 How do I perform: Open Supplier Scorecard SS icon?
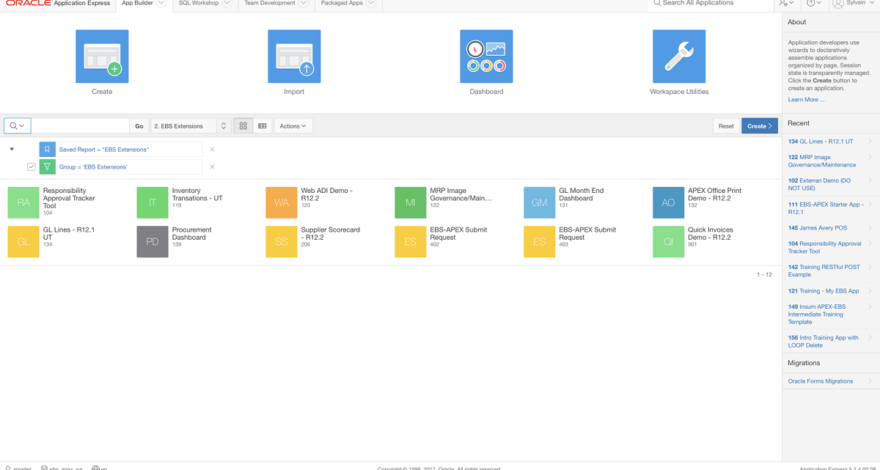[281, 242]
